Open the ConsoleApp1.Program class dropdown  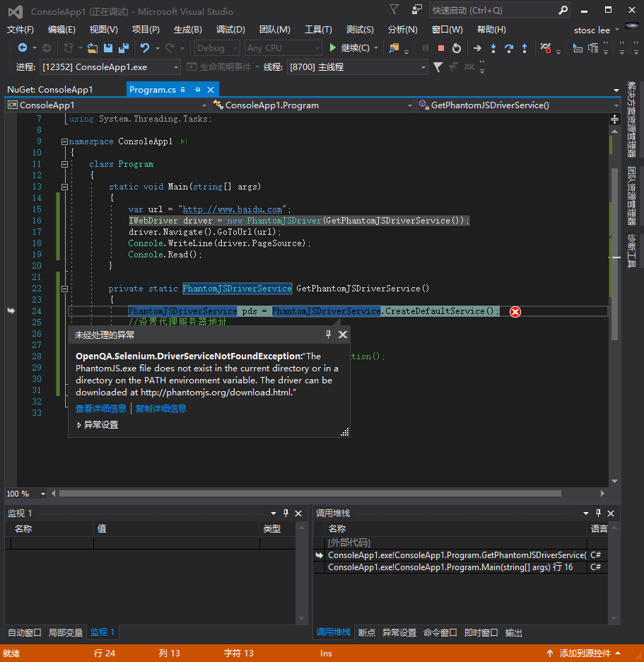click(312, 105)
